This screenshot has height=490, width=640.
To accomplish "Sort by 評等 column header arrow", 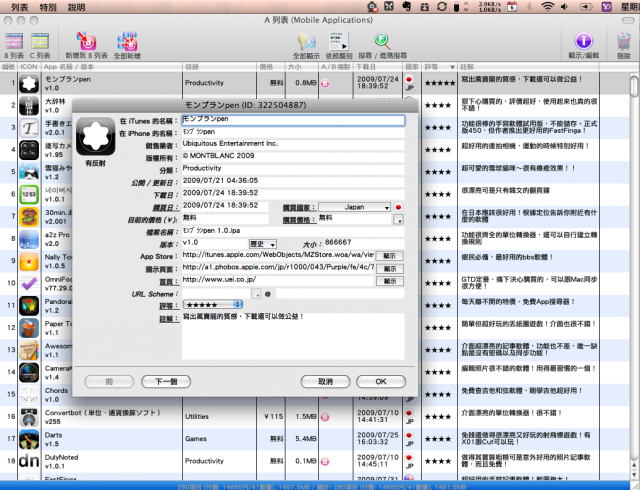I will pos(452,67).
